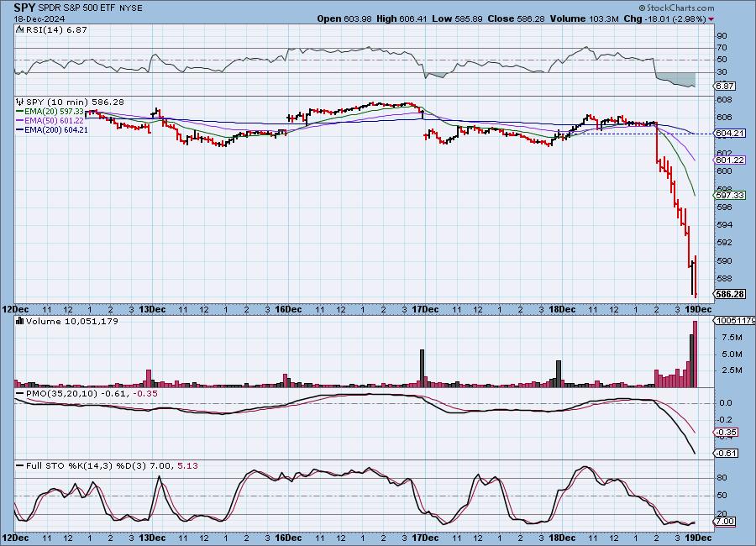Click the 597.33 price tag on the right axis
The image size is (756, 546).
731,196
